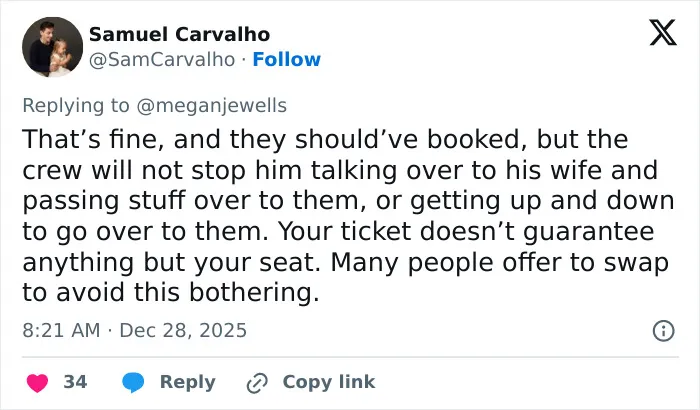
Task: Click the 'Your ticket doesn't guarantee' sentence
Action: (x=466, y=231)
